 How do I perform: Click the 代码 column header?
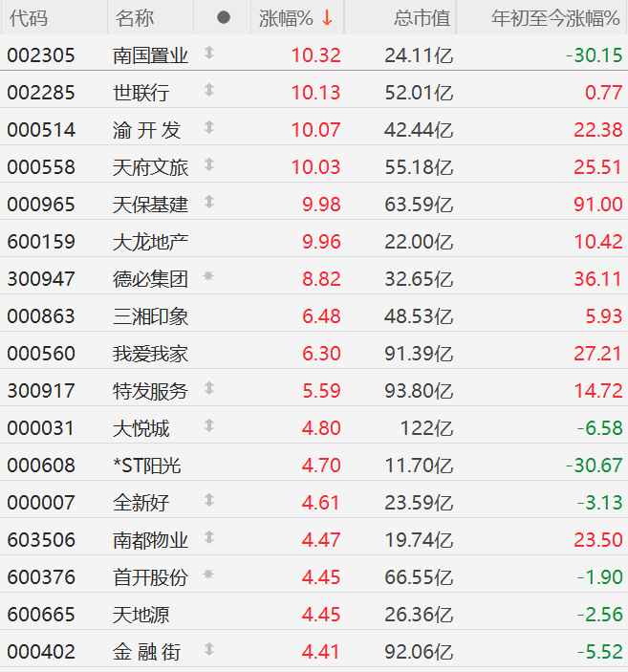(x=29, y=18)
